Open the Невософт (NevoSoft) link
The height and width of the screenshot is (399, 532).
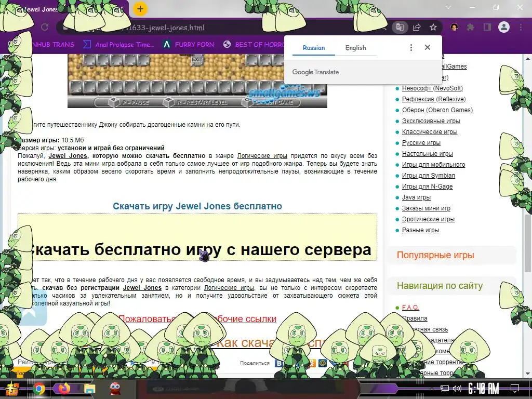432,88
